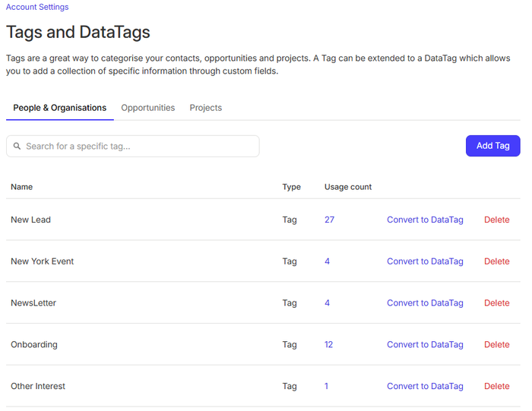Convert Other Interest to DataTag

tap(425, 386)
